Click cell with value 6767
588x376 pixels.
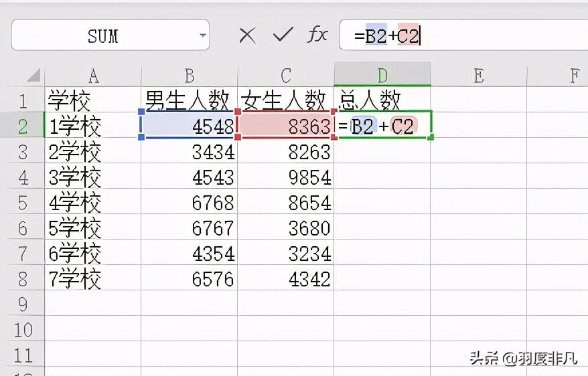pyautogui.click(x=190, y=227)
